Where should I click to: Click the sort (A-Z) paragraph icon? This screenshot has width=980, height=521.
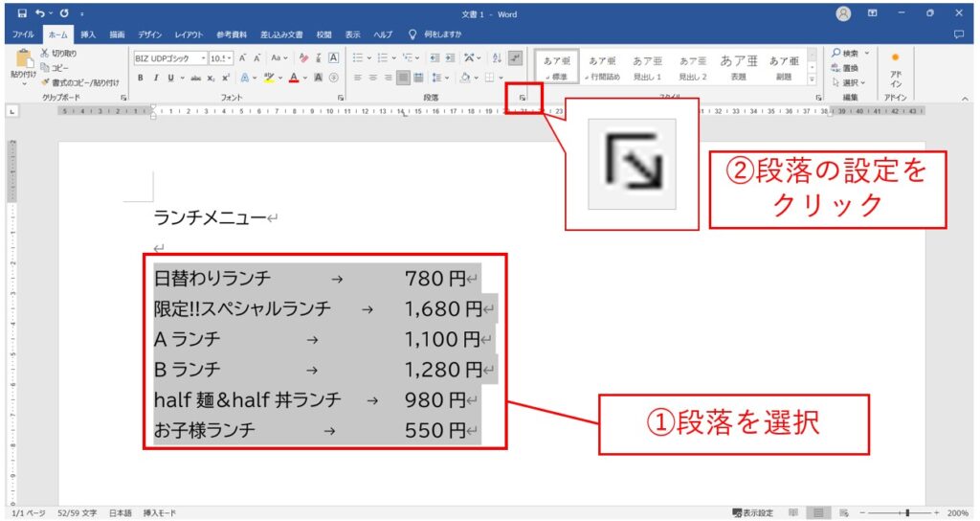[496, 57]
